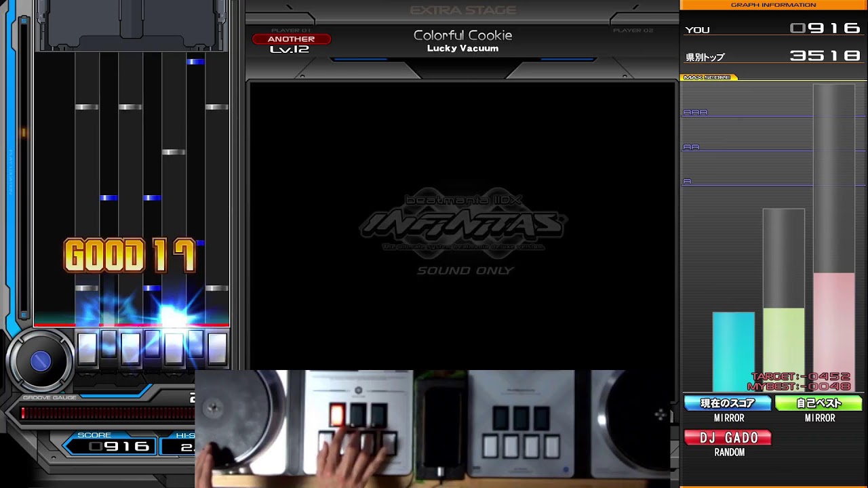Screen dimensions: 868x488
Task: Click the beatmania IIDX INFINITAS logo
Action: point(464,224)
